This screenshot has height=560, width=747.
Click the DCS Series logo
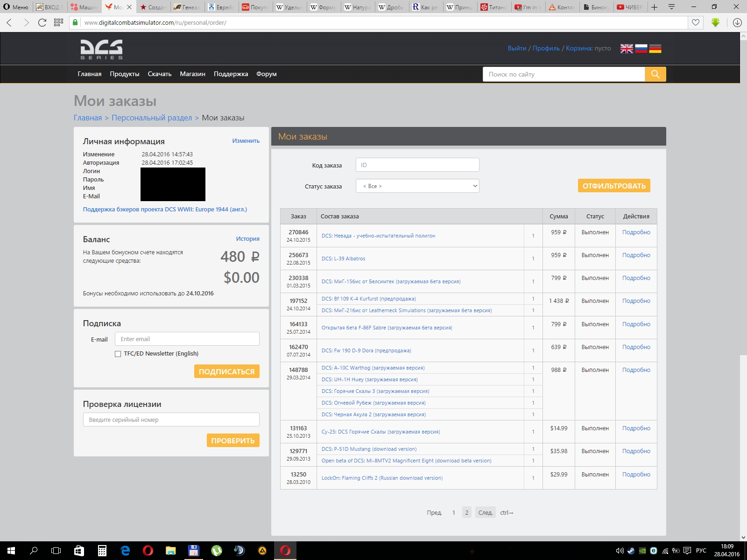click(x=101, y=49)
